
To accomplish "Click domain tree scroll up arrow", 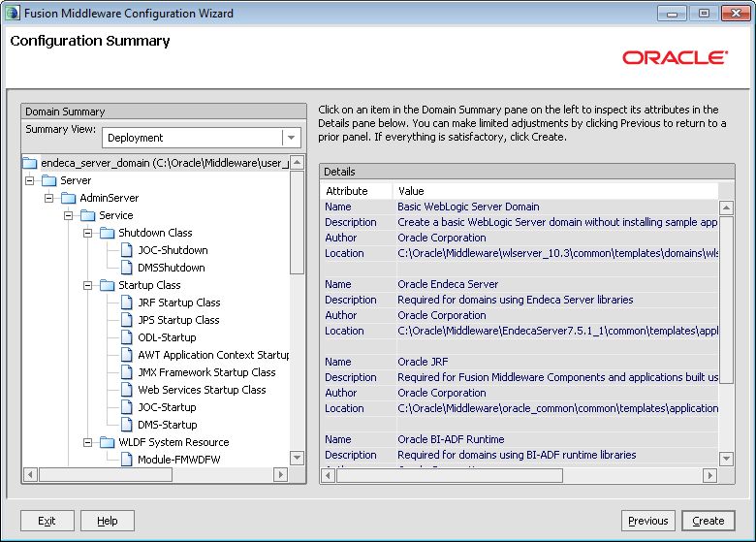I will 297,163.
